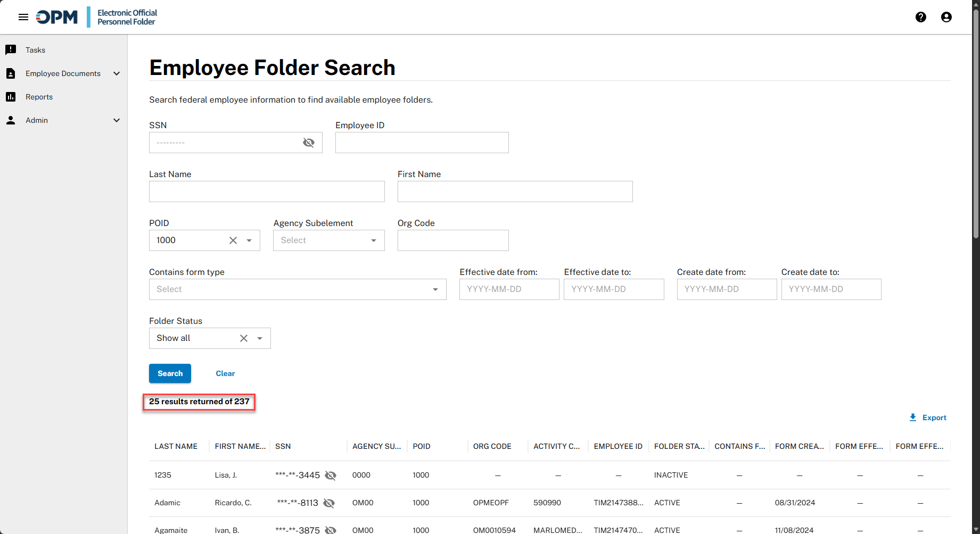Sort by LAST NAME column header
This screenshot has width=980, height=534.
pyautogui.click(x=176, y=446)
